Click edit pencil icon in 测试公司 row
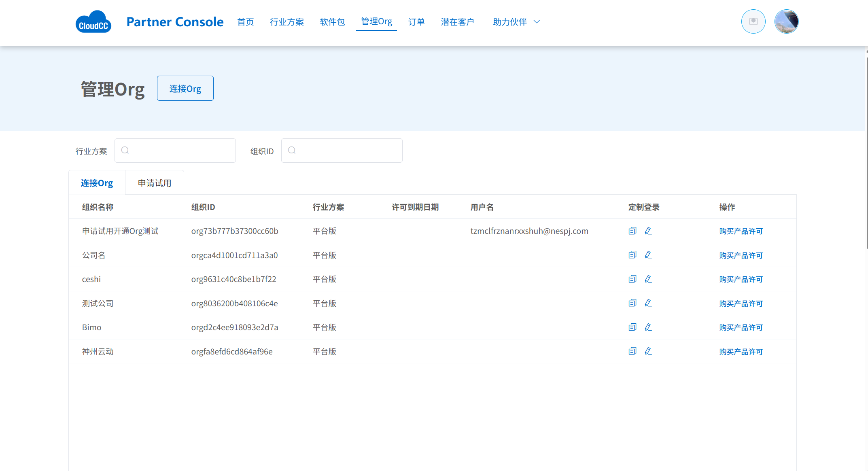Image resolution: width=868 pixels, height=471 pixels. point(648,303)
